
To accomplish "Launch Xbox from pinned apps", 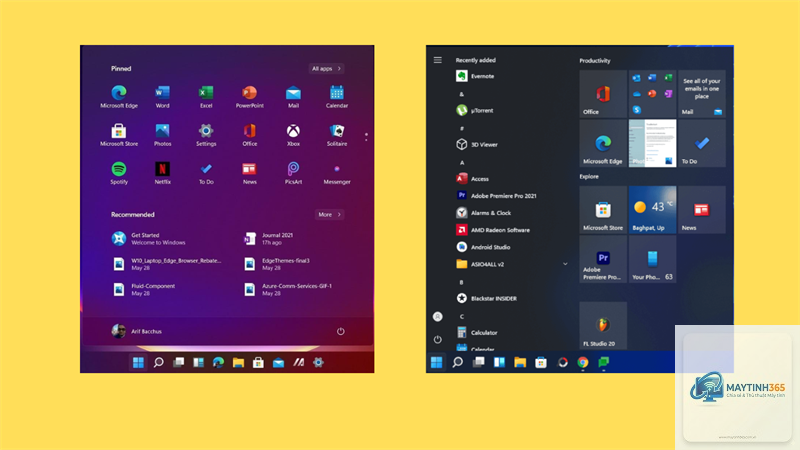I will pyautogui.click(x=293, y=135).
